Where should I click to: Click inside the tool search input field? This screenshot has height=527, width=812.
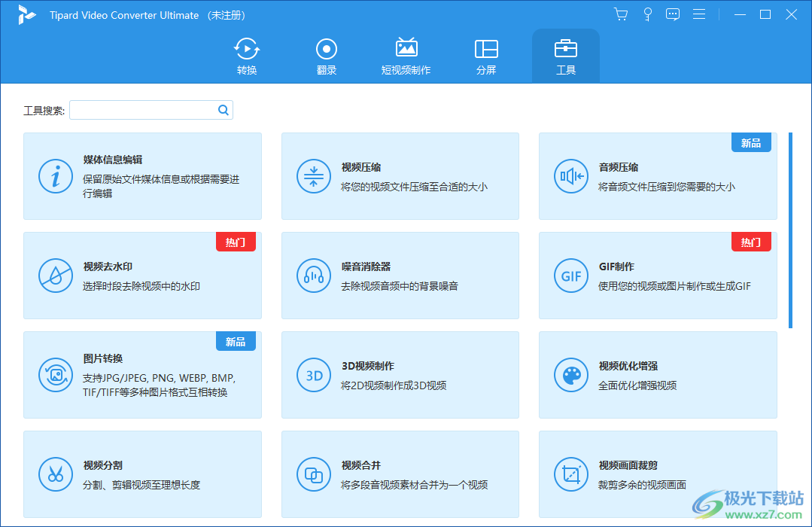[143, 110]
